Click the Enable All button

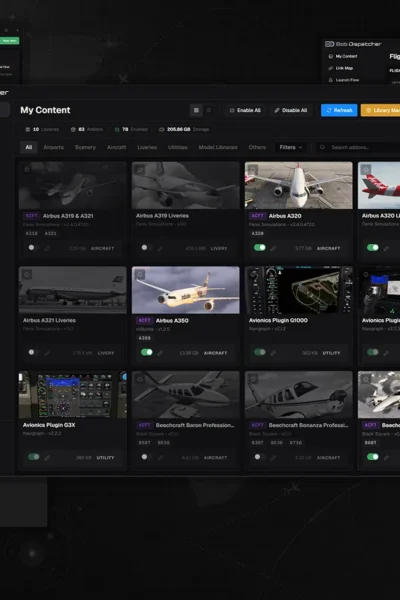tap(245, 110)
